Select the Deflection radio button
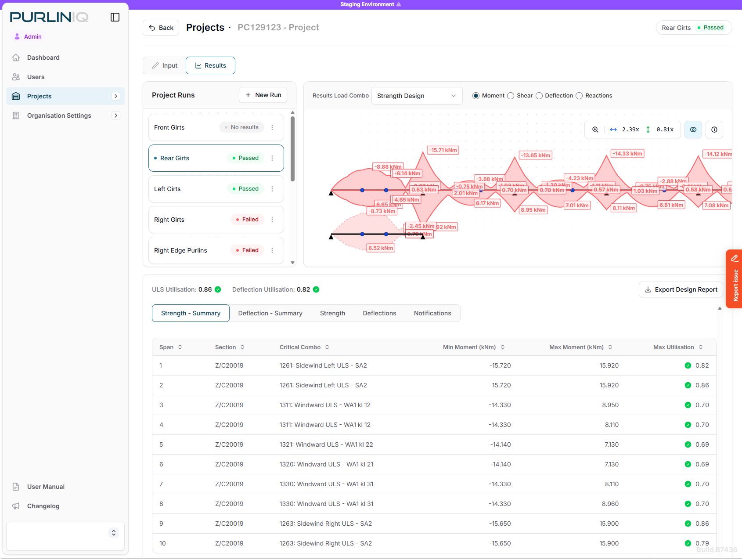The image size is (742, 560). coord(539,96)
